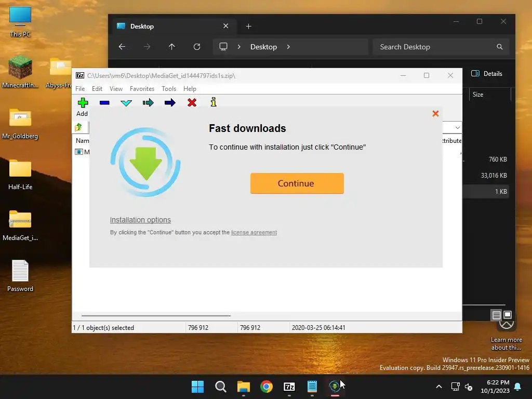The image size is (532, 399).
Task: Click the green Add plus icon in 7-Zip
Action: 83,102
